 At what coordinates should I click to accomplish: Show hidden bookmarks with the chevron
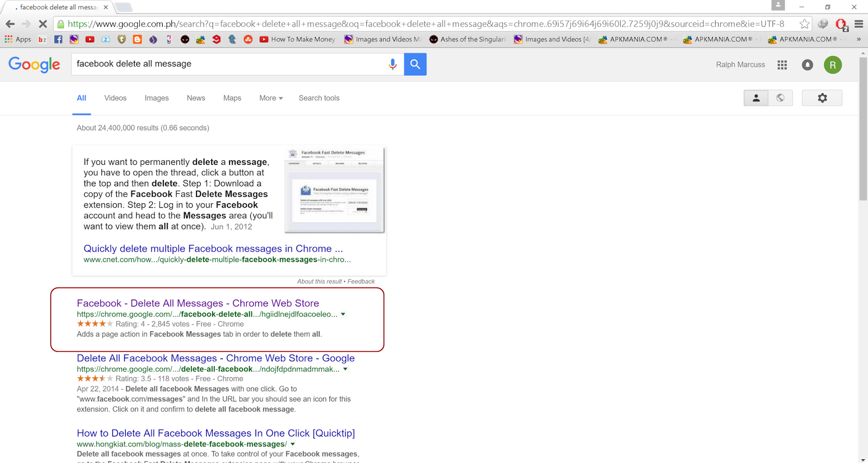click(x=858, y=39)
